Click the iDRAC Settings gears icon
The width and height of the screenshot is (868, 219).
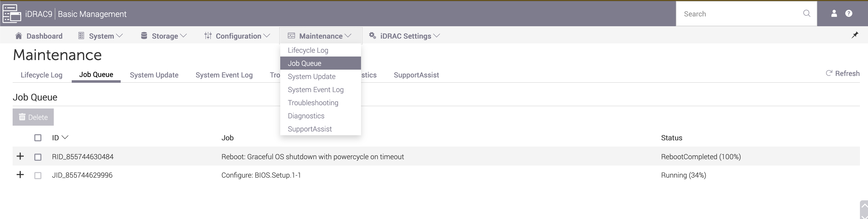[372, 36]
